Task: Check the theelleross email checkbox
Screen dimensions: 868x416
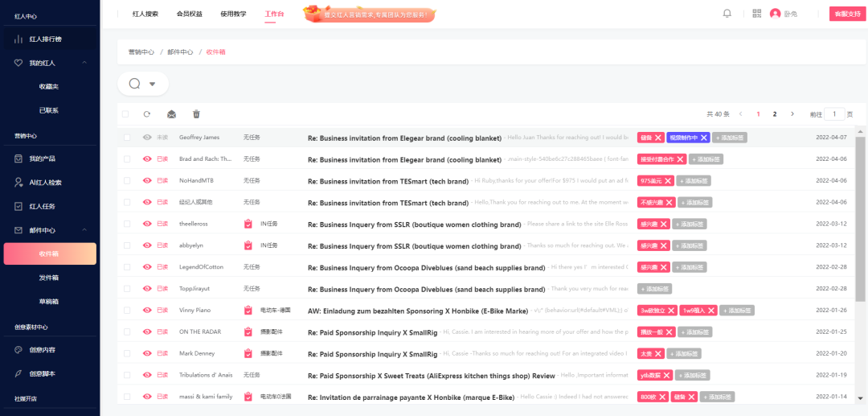Action: tap(127, 224)
